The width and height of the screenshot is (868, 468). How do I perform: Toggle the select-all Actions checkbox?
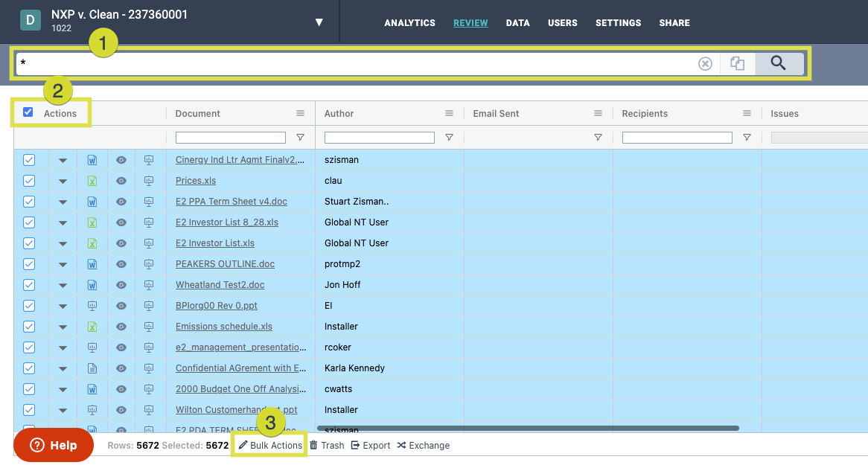(28, 112)
